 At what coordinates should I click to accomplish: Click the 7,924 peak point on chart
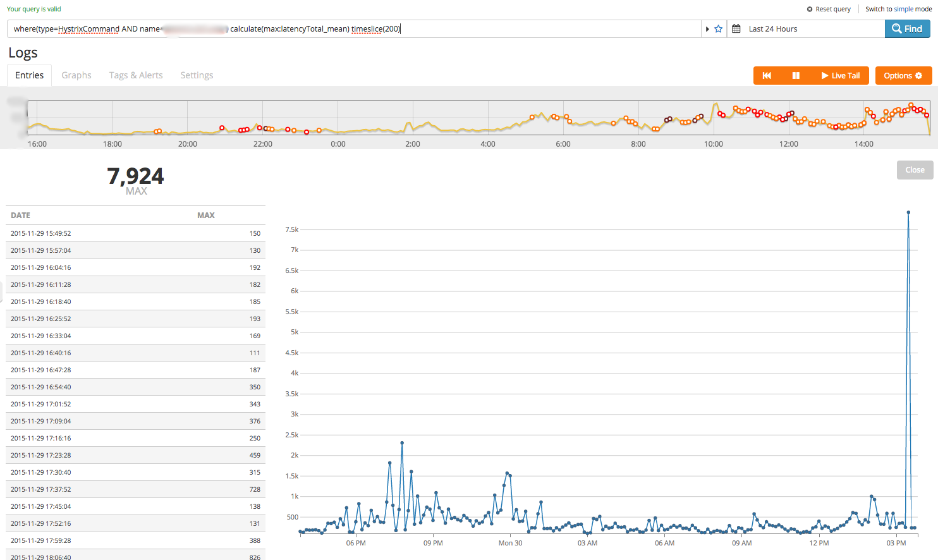coord(908,212)
